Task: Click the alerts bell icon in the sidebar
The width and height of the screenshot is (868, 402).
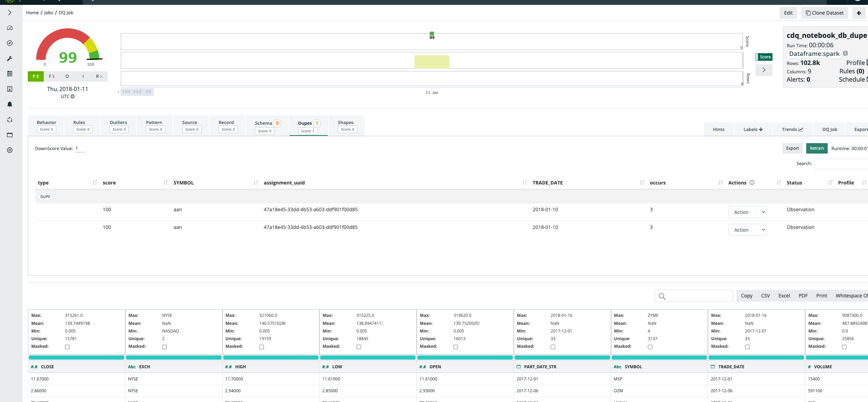Action: [10, 104]
